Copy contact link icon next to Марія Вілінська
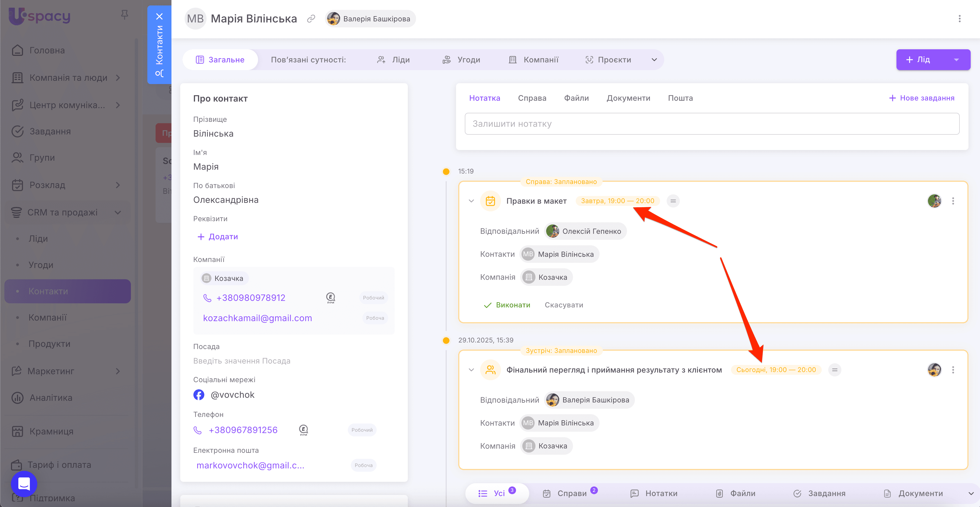 click(x=311, y=19)
